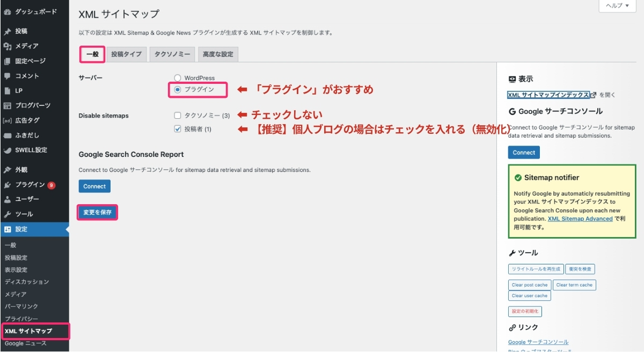Click the Clear post cache button
This screenshot has width=644, height=352.
tap(529, 285)
